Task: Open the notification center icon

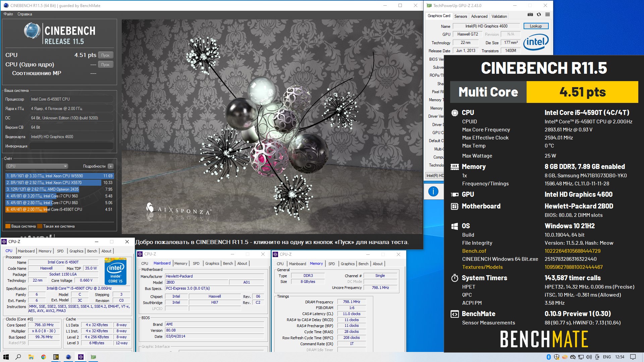Action: (633, 357)
